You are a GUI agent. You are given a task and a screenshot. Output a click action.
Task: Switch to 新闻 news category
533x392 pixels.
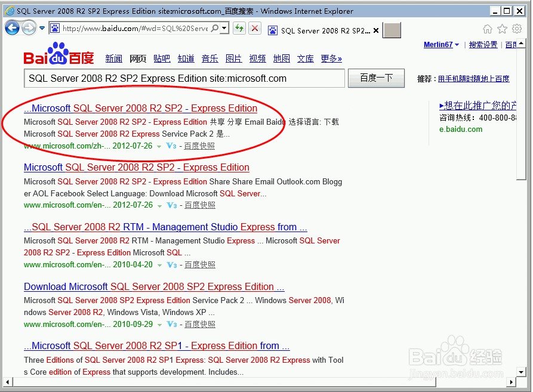(x=113, y=58)
